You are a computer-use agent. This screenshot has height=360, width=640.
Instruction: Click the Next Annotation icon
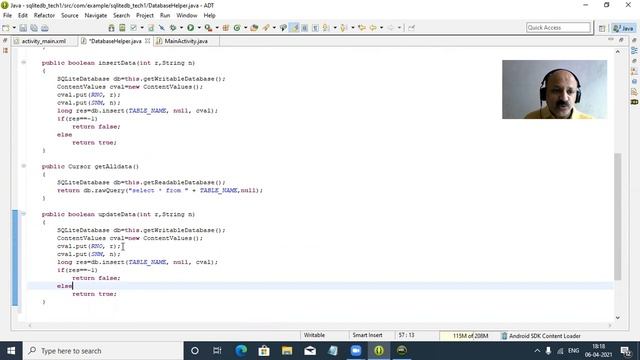(326, 28)
